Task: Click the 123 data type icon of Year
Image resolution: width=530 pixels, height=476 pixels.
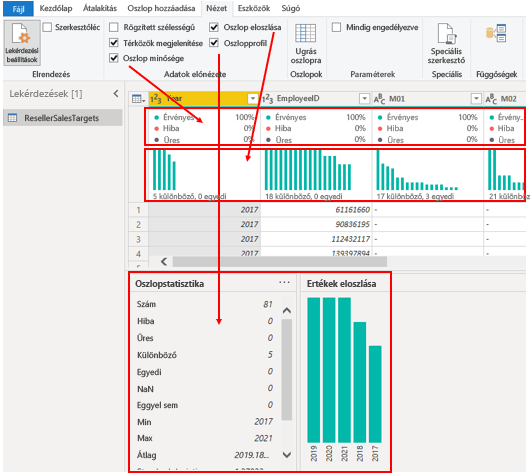Action: click(155, 99)
